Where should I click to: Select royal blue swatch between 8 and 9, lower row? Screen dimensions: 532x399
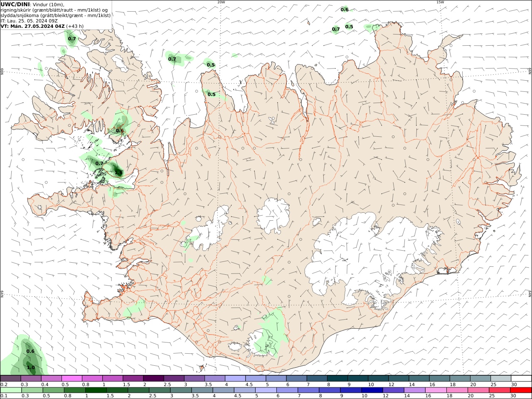pos(329,390)
